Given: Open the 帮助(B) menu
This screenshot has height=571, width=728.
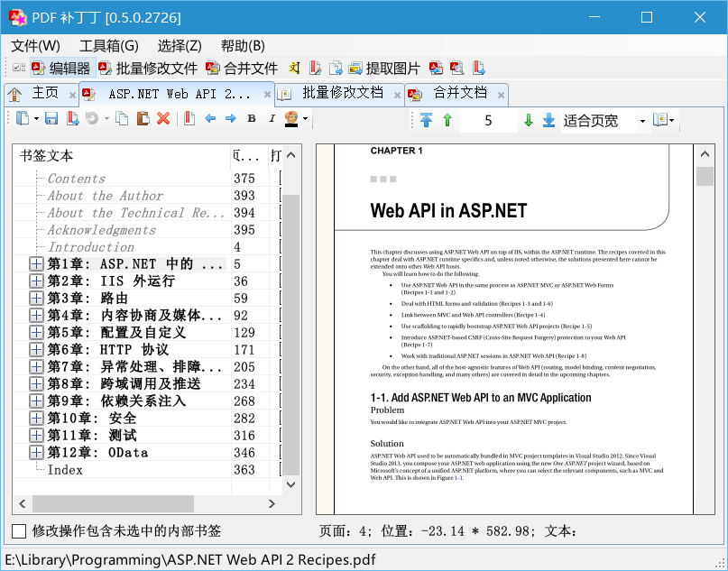Looking at the screenshot, I should point(243,45).
